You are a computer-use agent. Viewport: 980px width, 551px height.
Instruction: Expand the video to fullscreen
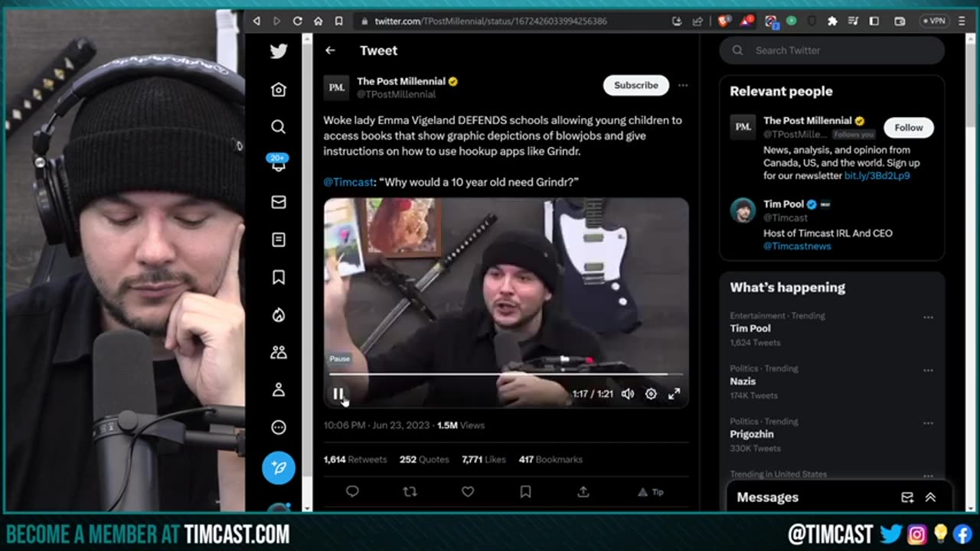tap(674, 393)
